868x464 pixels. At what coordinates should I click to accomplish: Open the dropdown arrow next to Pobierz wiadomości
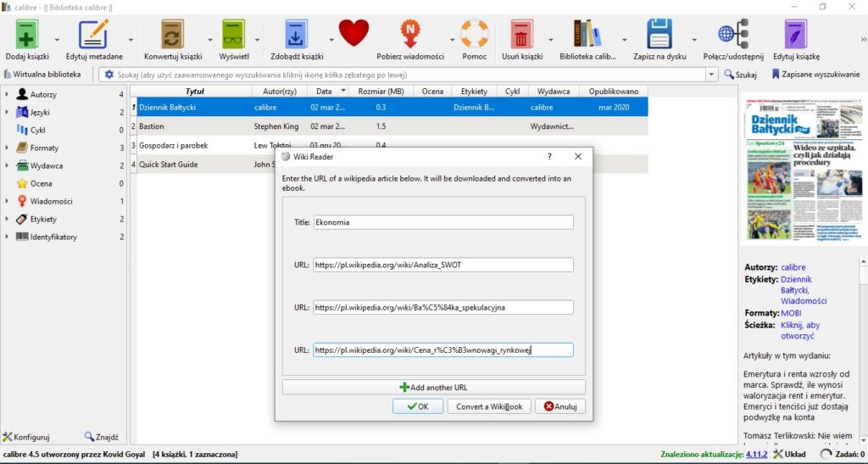coord(452,40)
